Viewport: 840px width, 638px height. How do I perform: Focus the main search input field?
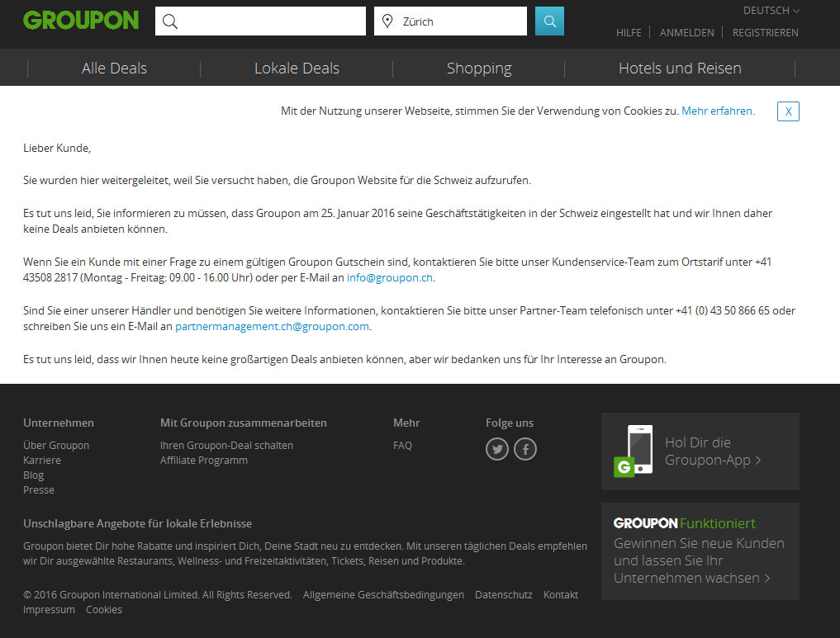click(x=260, y=21)
